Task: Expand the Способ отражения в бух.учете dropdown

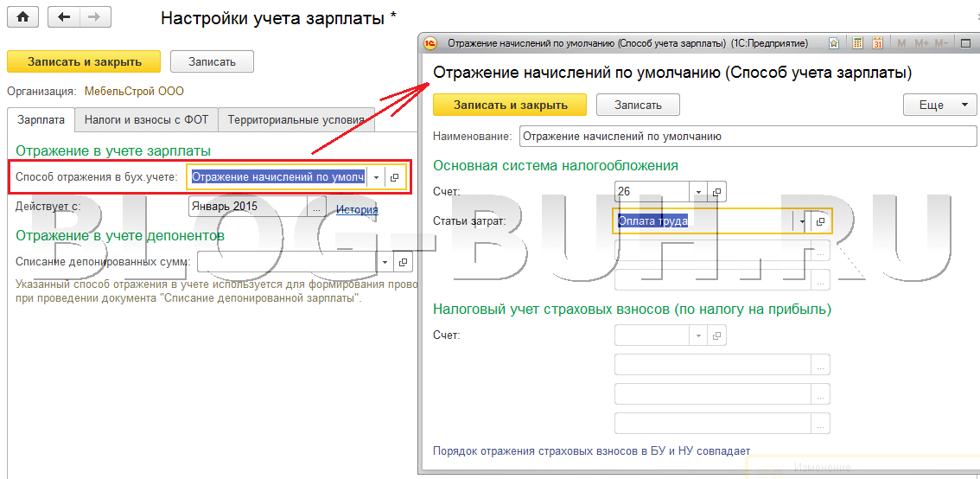Action: tap(376, 177)
